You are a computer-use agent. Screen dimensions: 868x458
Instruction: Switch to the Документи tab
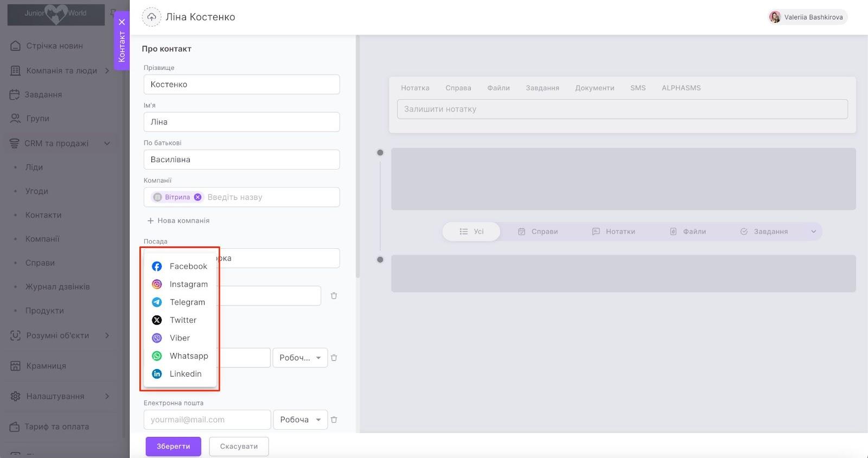595,88
